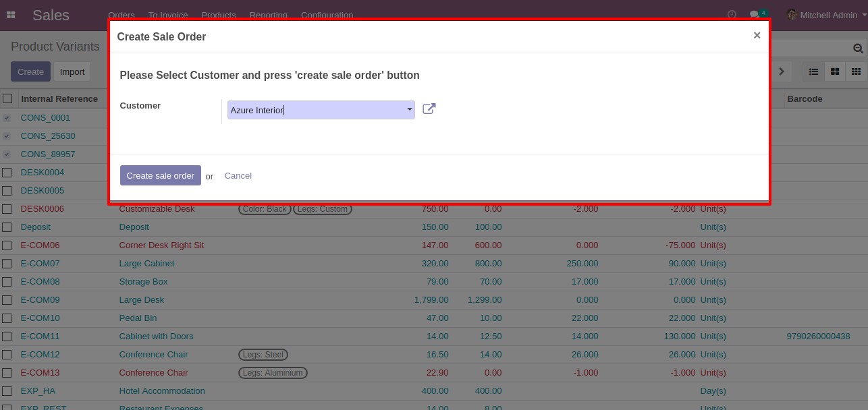Click the search magnifier icon
868x410 pixels.
pyautogui.click(x=858, y=49)
